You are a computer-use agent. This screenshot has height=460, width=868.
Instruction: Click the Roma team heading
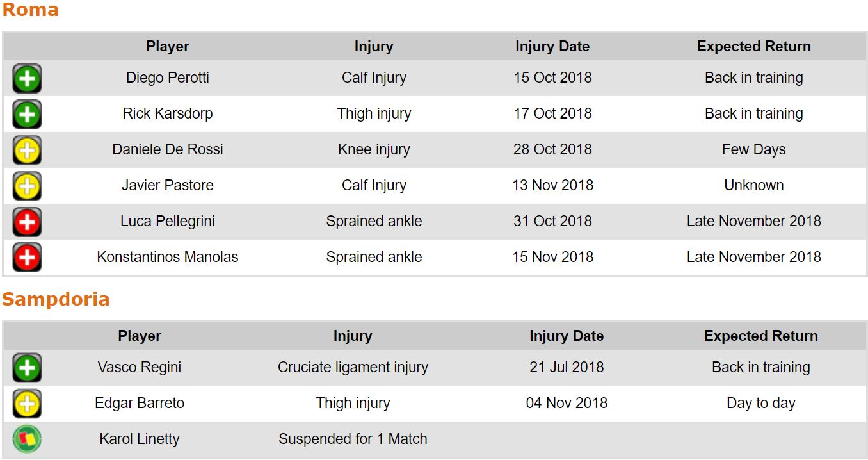[30, 10]
